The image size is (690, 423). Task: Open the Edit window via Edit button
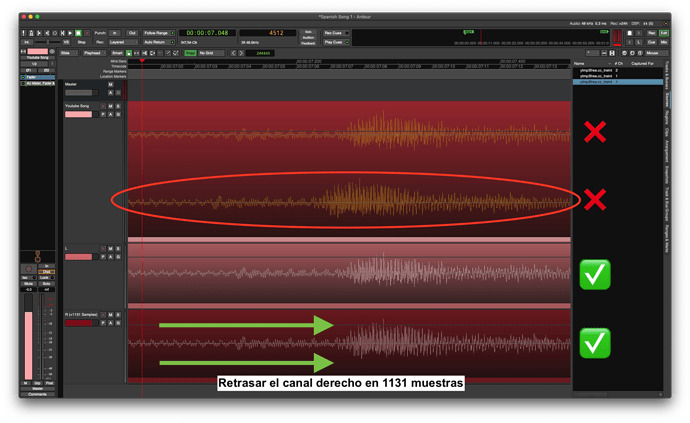point(664,33)
